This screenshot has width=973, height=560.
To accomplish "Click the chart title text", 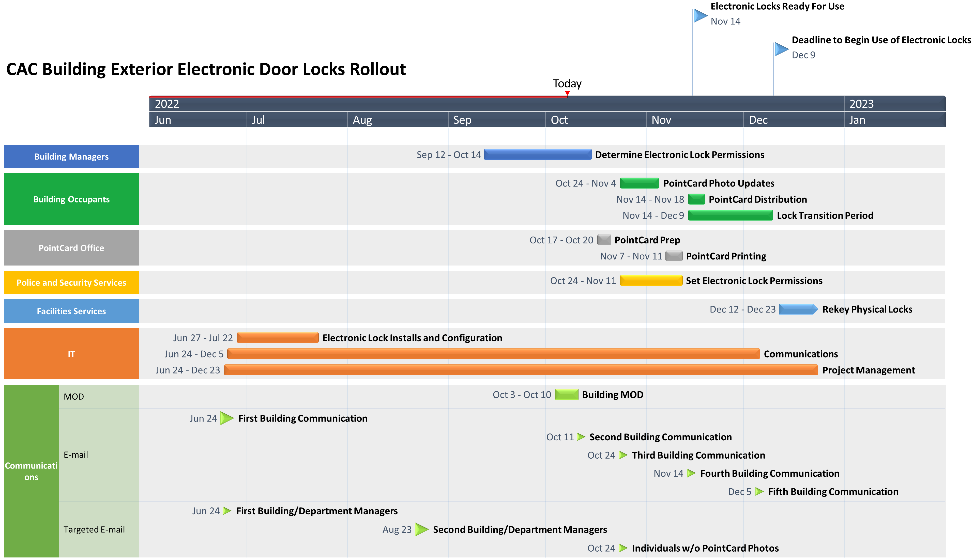I will [206, 69].
